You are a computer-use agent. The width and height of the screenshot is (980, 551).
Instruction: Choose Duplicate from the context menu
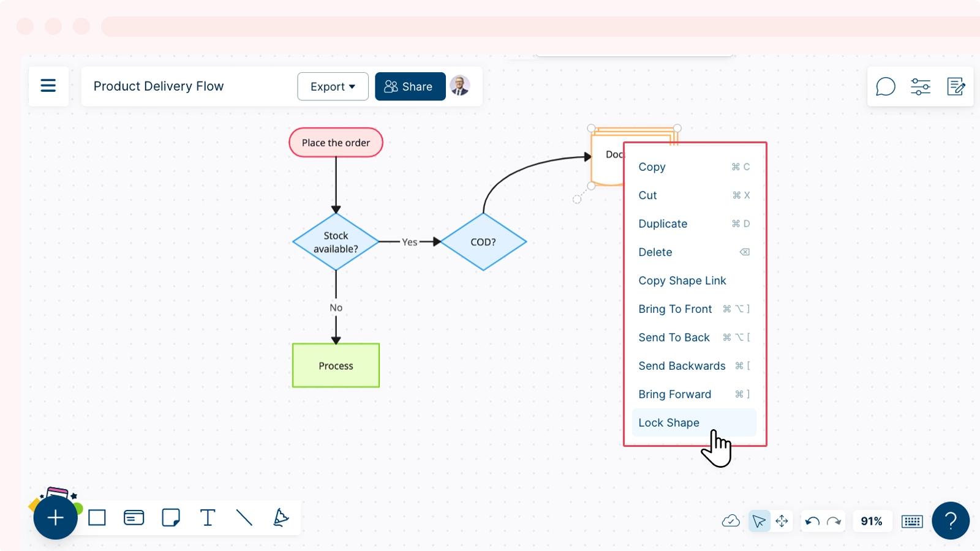coord(694,224)
